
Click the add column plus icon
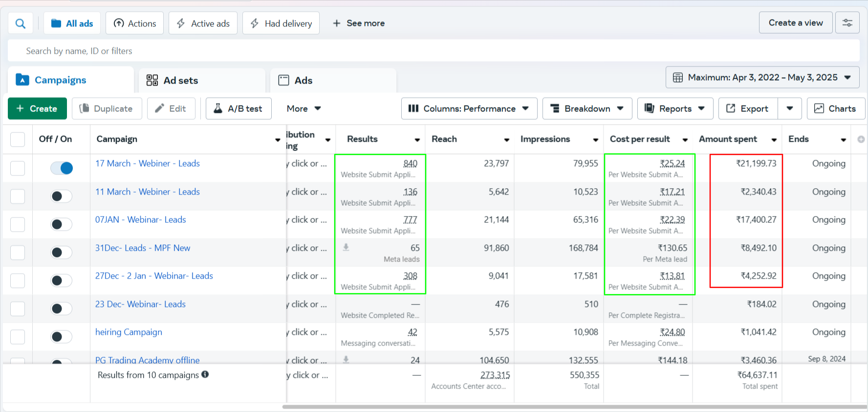coord(861,139)
